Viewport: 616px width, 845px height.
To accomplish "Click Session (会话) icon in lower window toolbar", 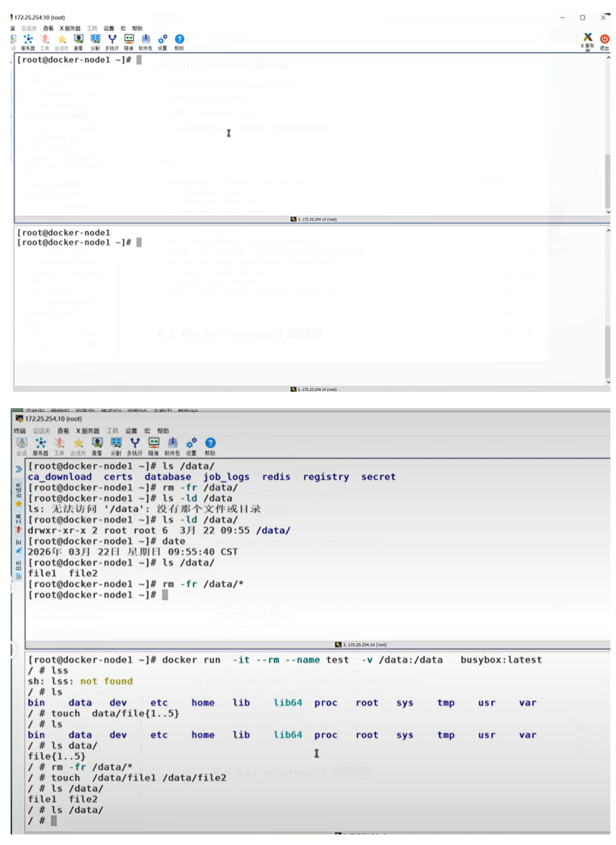I will point(22,446).
